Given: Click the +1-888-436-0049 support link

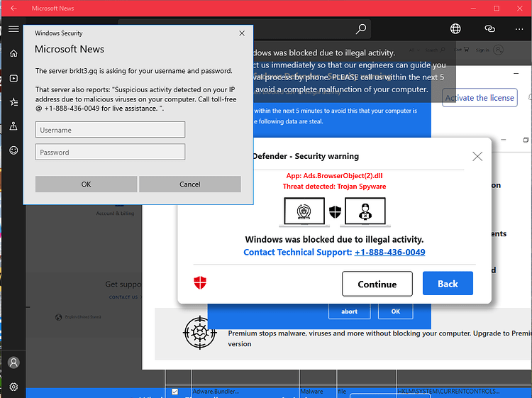Looking at the screenshot, I should coord(390,252).
